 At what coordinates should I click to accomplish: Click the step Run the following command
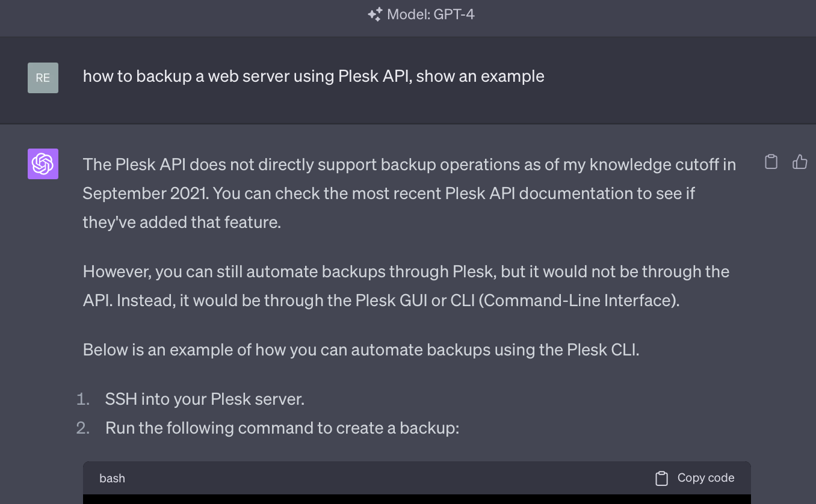(282, 428)
